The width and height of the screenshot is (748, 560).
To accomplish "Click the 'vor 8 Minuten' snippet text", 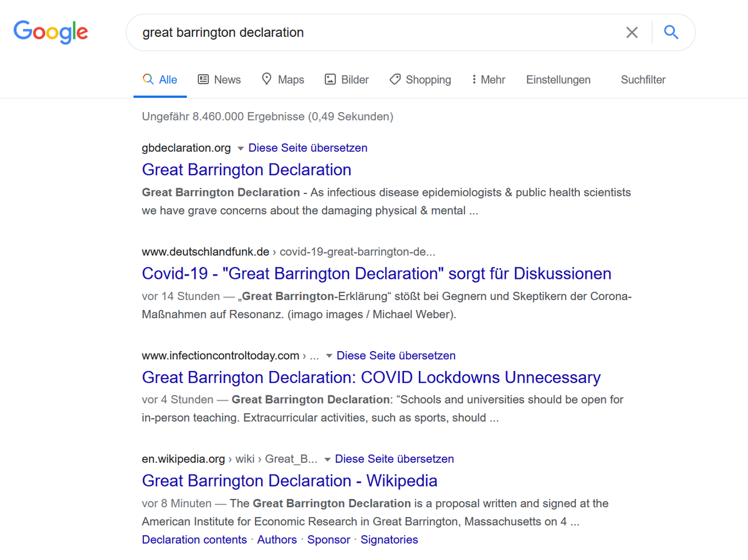I will coord(176,503).
